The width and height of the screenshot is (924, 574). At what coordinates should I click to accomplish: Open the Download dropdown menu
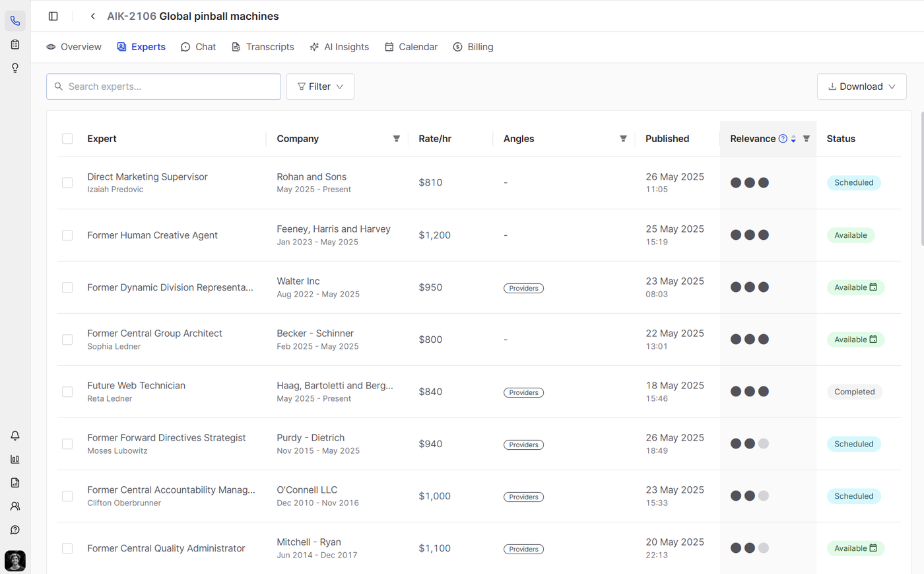point(861,87)
